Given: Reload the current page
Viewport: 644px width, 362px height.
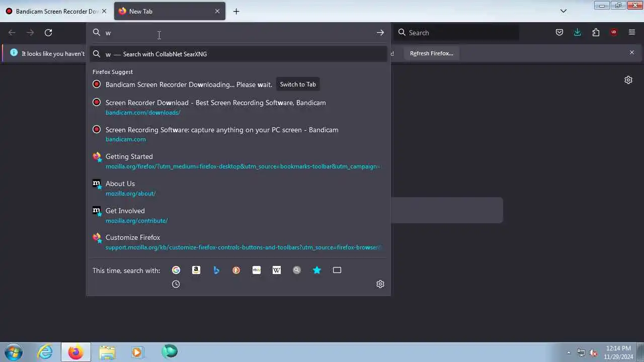Looking at the screenshot, I should pos(48,33).
